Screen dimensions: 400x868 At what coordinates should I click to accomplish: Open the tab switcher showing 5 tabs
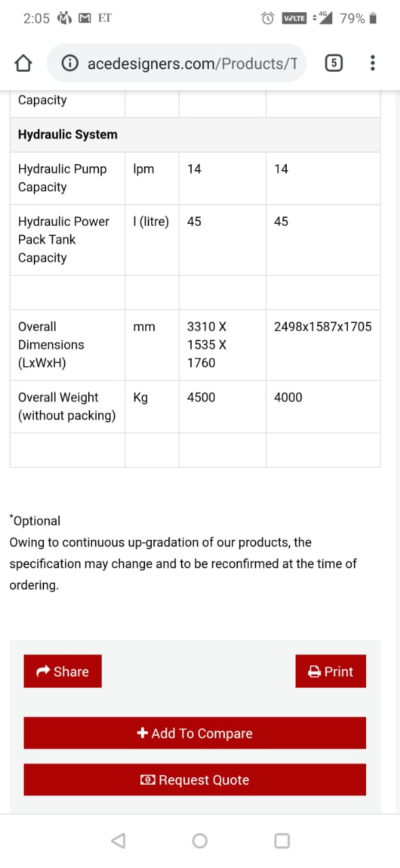[334, 64]
